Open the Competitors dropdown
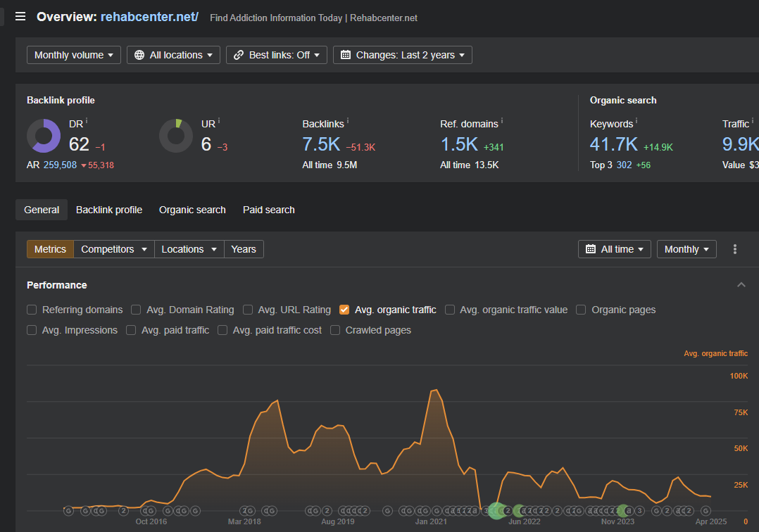The width and height of the screenshot is (759, 532). [x=114, y=249]
